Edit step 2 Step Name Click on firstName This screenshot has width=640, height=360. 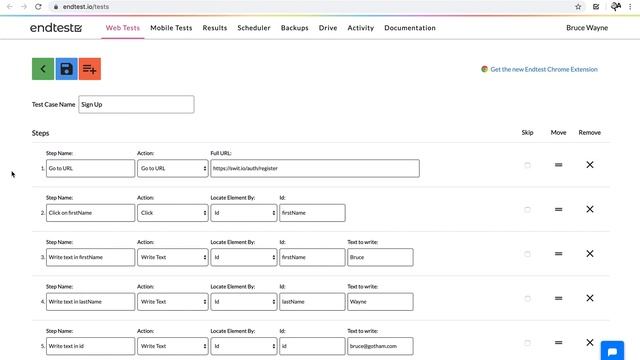pos(90,213)
